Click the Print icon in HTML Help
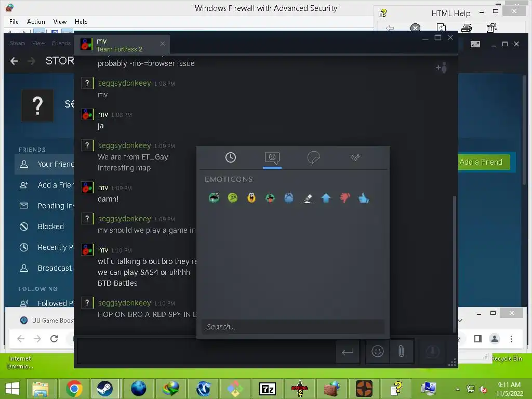532x399 pixels. (467, 28)
